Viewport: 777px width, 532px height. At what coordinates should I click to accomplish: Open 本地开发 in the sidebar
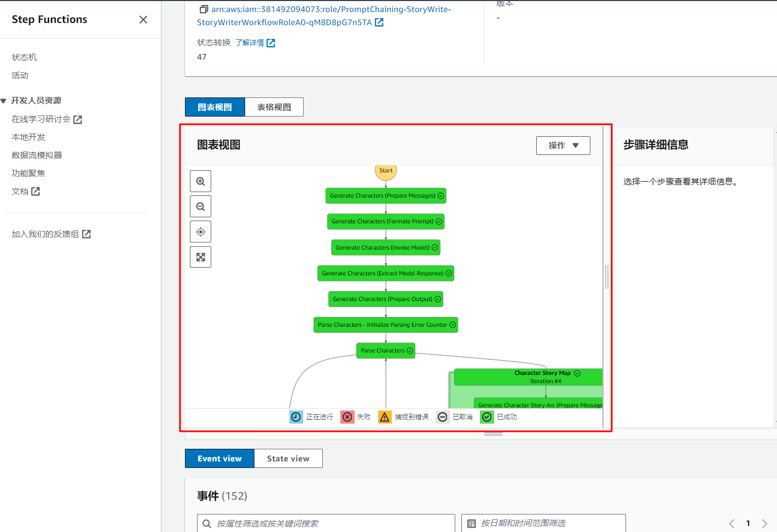click(28, 137)
